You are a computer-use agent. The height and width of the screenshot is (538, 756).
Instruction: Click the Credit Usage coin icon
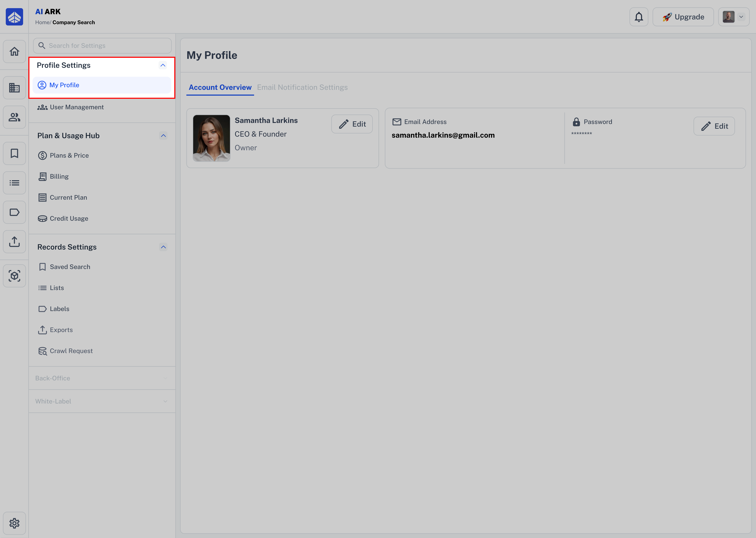[42, 219]
